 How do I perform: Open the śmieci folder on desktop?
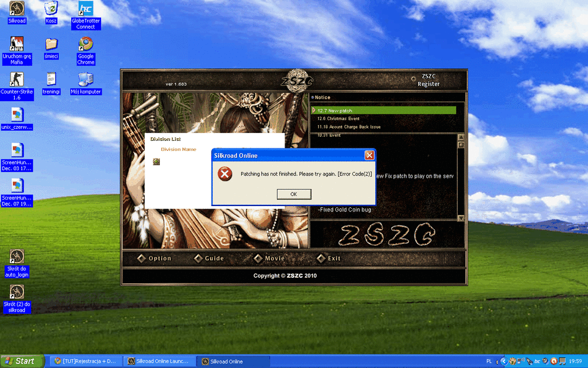pyautogui.click(x=51, y=48)
